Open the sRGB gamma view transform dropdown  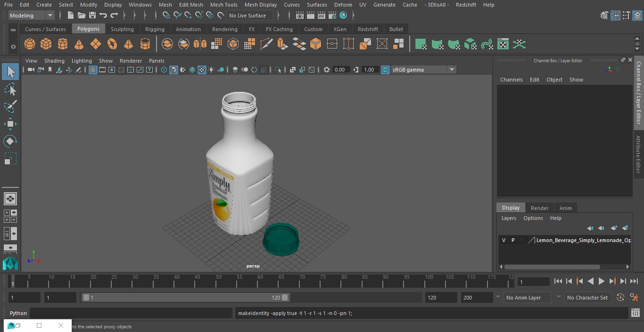tap(423, 70)
